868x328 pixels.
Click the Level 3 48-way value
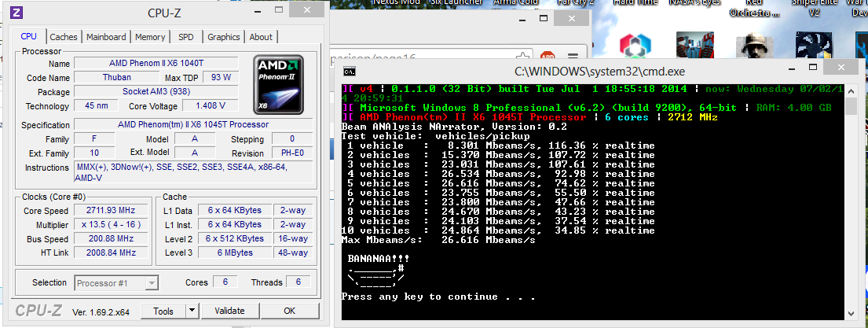[293, 253]
